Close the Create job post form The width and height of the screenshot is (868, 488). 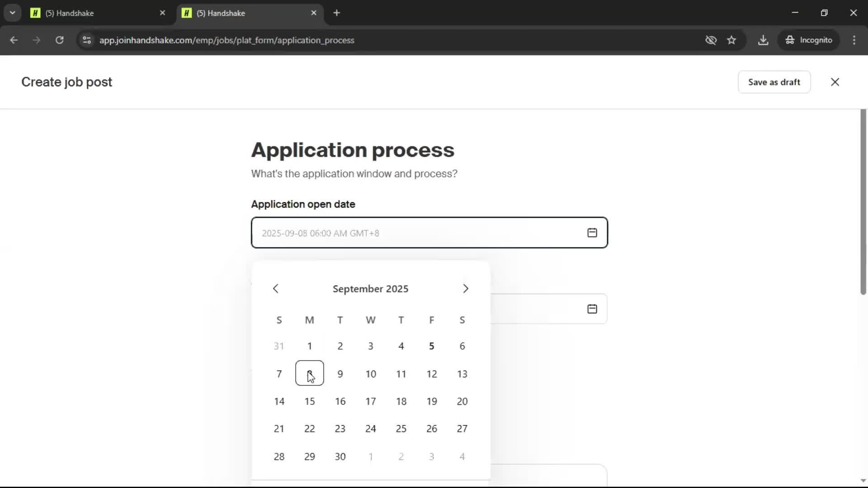click(835, 82)
